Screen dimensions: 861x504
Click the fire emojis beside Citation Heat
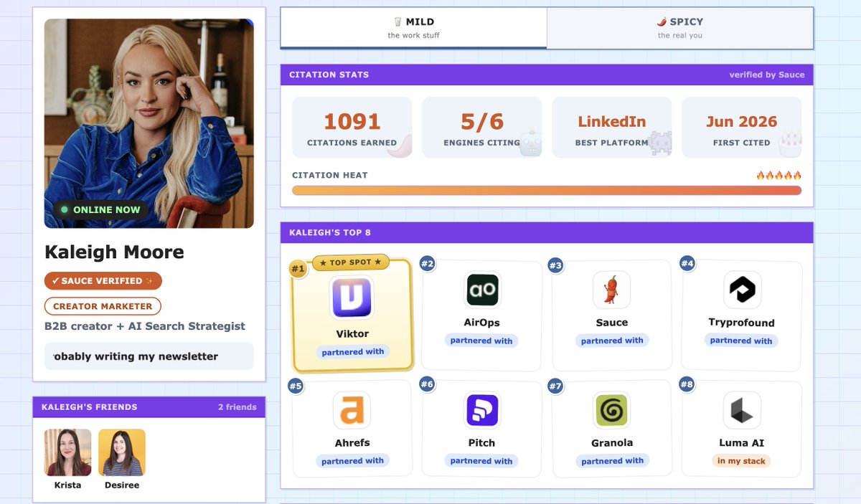coord(778,175)
